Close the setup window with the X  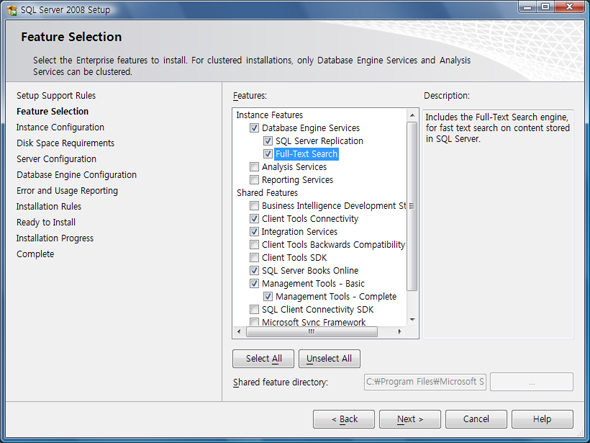569,6
